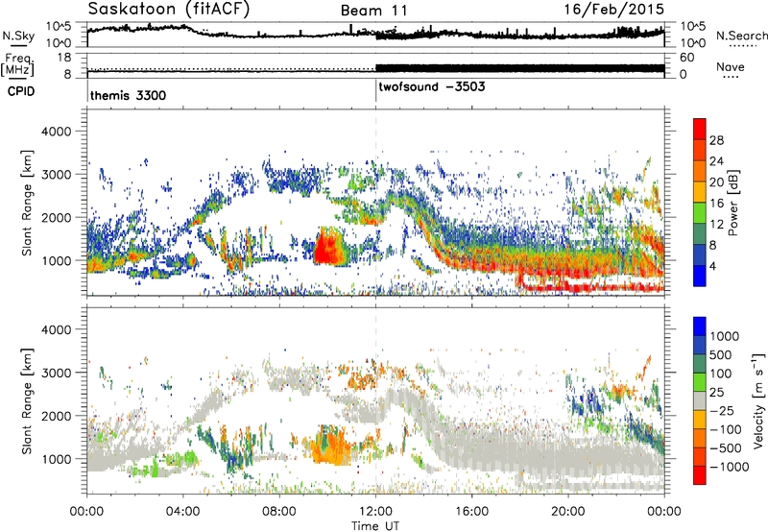Image resolution: width=768 pixels, height=532 pixels.
Task: Select the 12:00 time tick label
Action: (375, 512)
